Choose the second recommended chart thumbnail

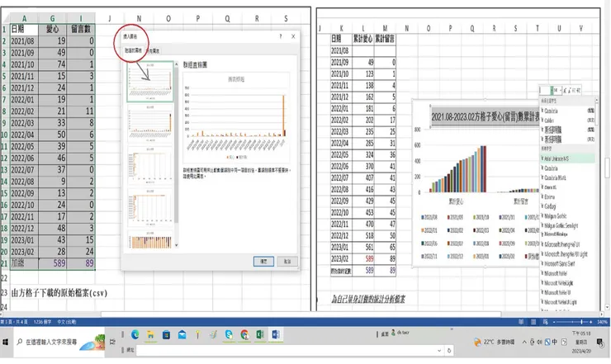(x=150, y=124)
